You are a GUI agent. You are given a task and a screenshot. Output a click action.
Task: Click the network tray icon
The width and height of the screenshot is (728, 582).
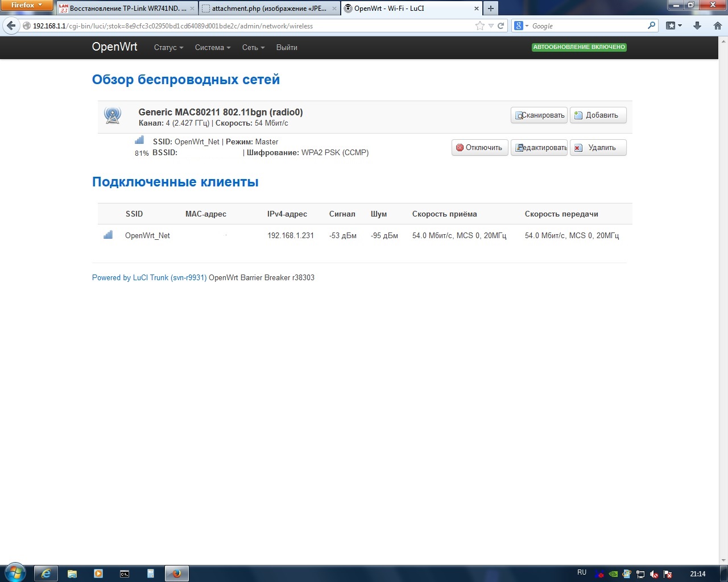pyautogui.click(x=640, y=574)
